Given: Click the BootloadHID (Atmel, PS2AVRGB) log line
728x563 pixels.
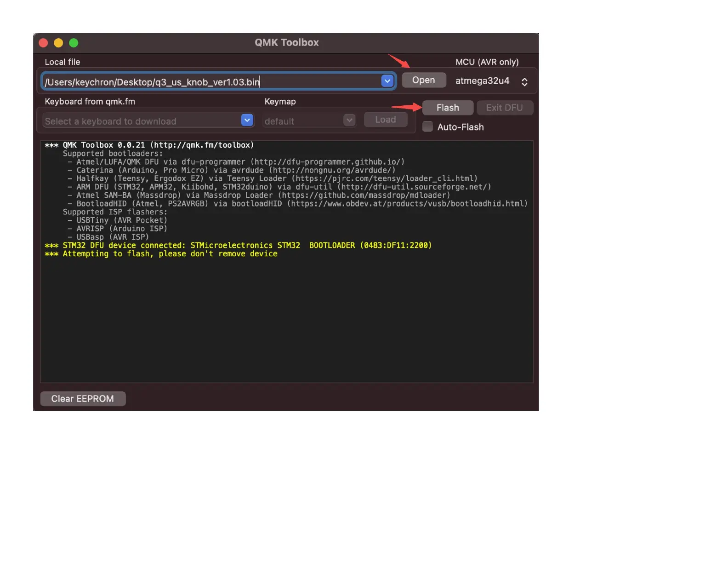Looking at the screenshot, I should 297,203.
